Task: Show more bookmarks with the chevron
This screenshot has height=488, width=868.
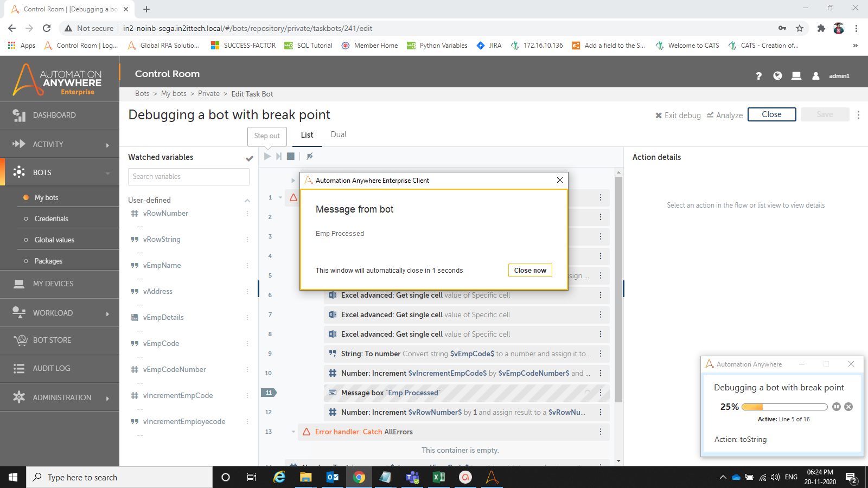Action: [x=856, y=46]
